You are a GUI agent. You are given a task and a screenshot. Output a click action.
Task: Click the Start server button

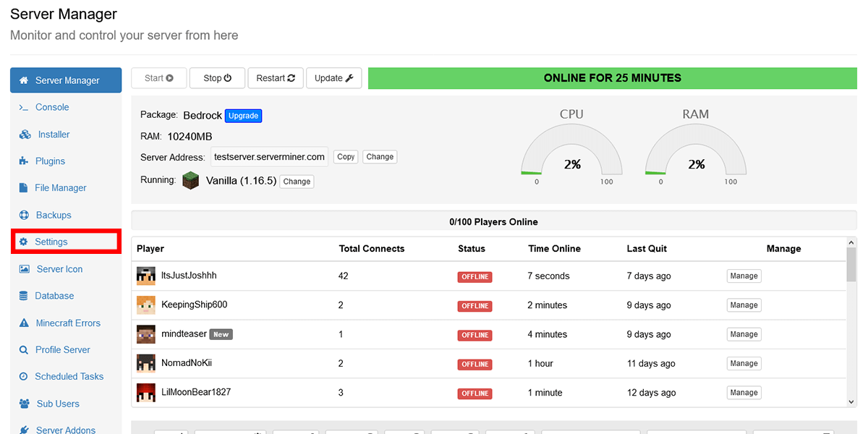point(159,78)
